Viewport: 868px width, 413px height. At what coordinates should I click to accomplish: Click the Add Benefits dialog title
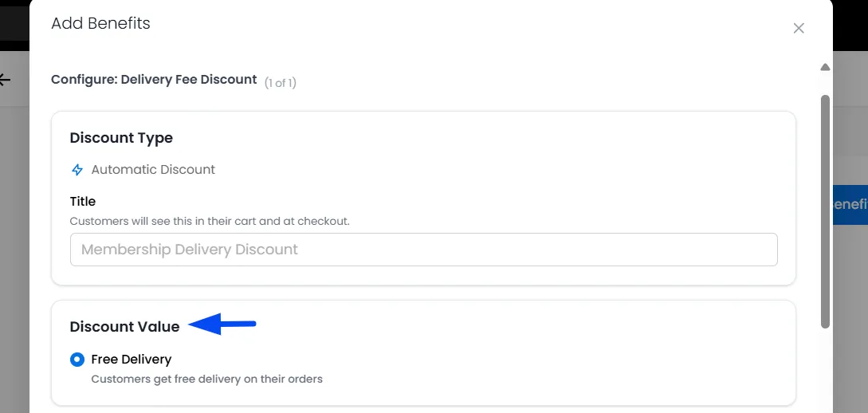[100, 23]
